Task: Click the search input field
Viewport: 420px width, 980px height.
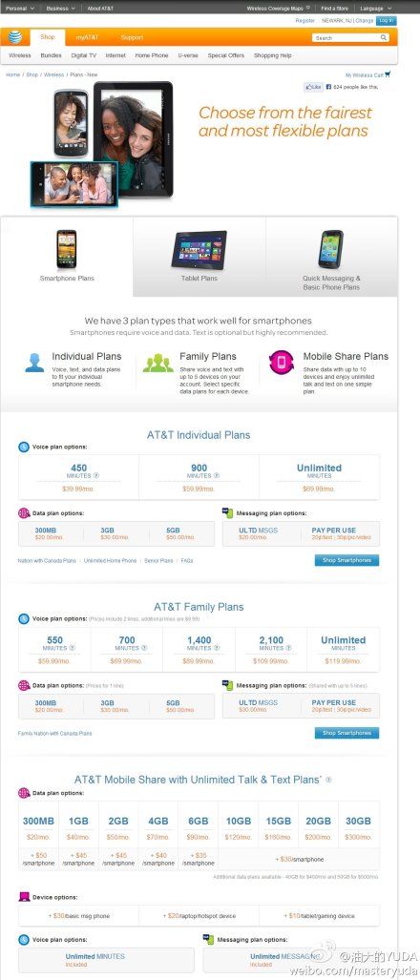Action: tap(346, 38)
